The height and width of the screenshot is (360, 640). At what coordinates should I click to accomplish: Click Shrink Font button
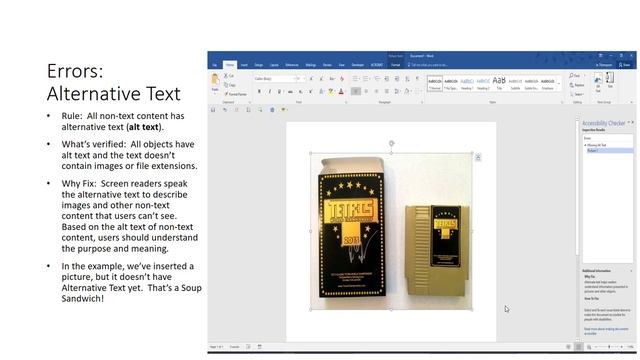(321, 79)
